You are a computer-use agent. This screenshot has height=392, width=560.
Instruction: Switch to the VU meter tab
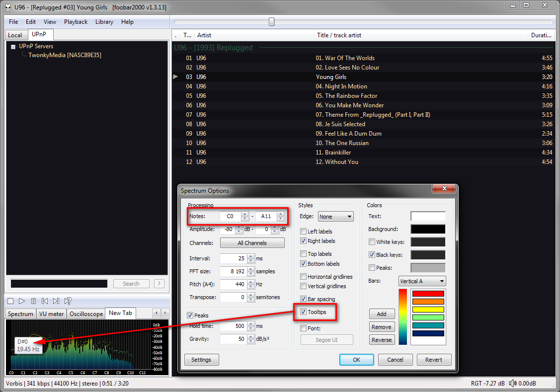click(x=52, y=314)
